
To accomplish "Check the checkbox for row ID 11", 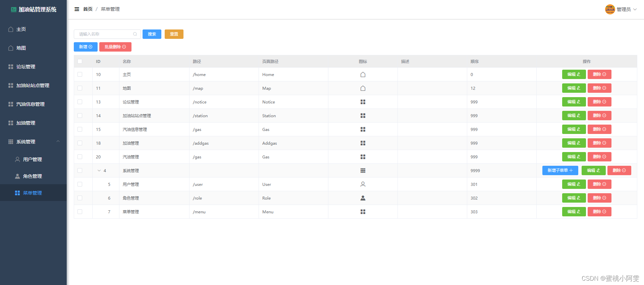I will 80,88.
